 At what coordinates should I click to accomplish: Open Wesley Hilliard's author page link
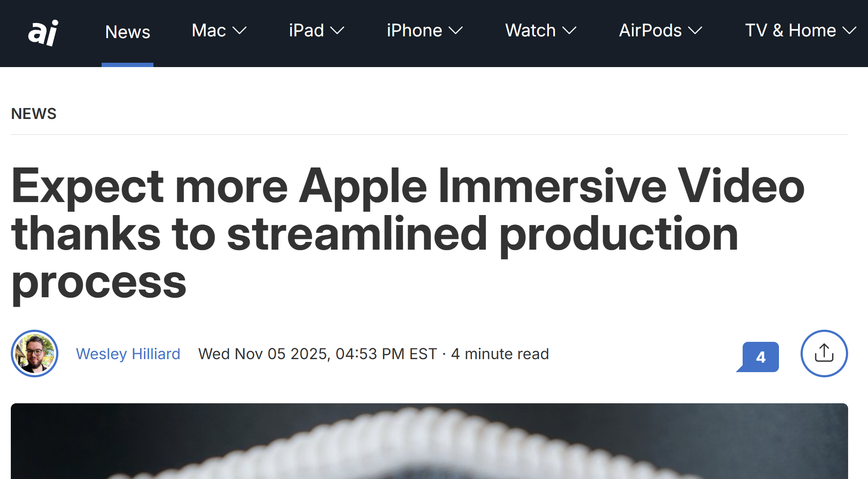(x=128, y=354)
